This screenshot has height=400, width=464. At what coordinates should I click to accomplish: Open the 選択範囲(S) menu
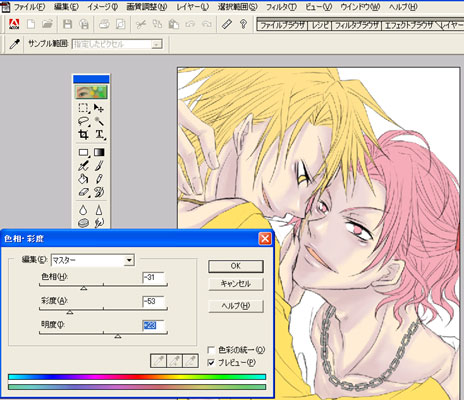(238, 6)
